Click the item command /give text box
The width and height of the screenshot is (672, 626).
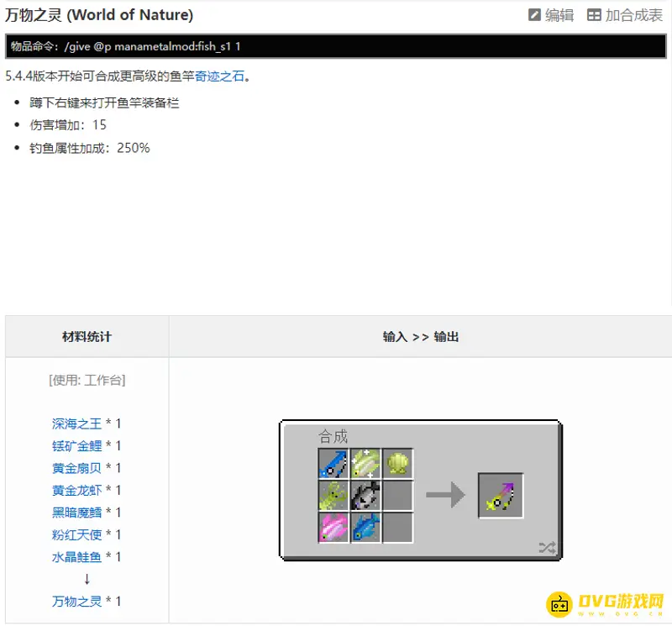335,46
